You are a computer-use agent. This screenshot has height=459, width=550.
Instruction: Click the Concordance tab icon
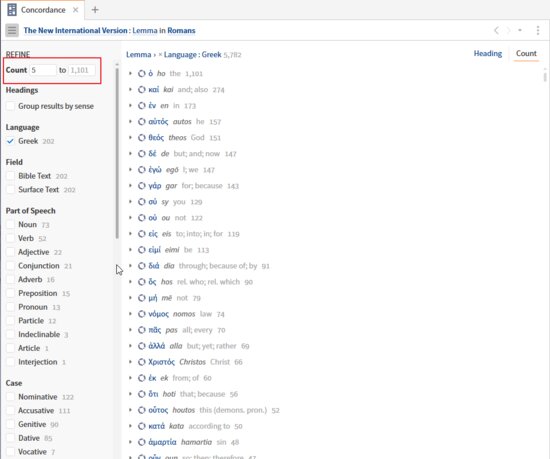point(12,10)
